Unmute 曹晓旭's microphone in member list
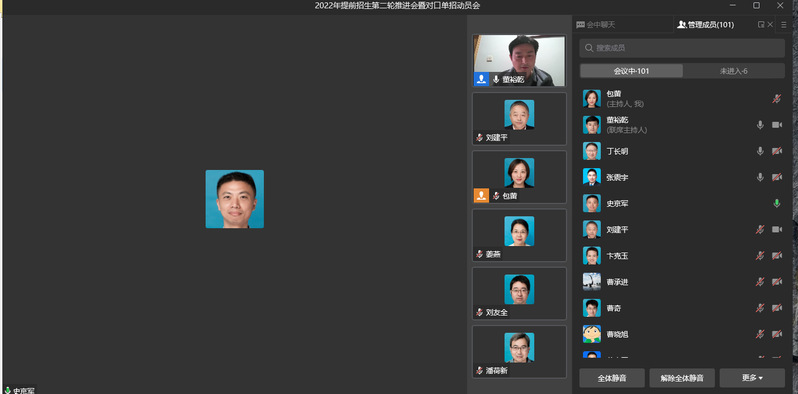 pos(760,334)
